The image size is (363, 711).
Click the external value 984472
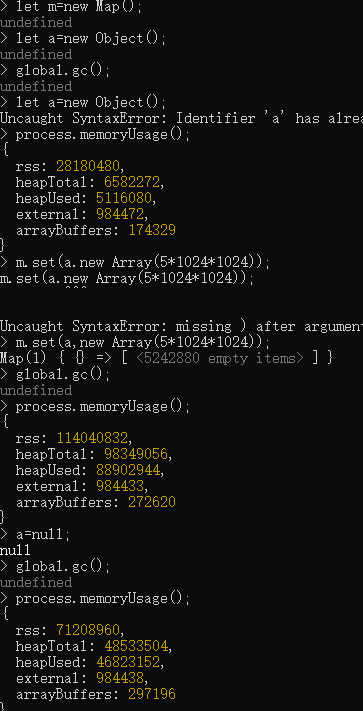coord(120,214)
